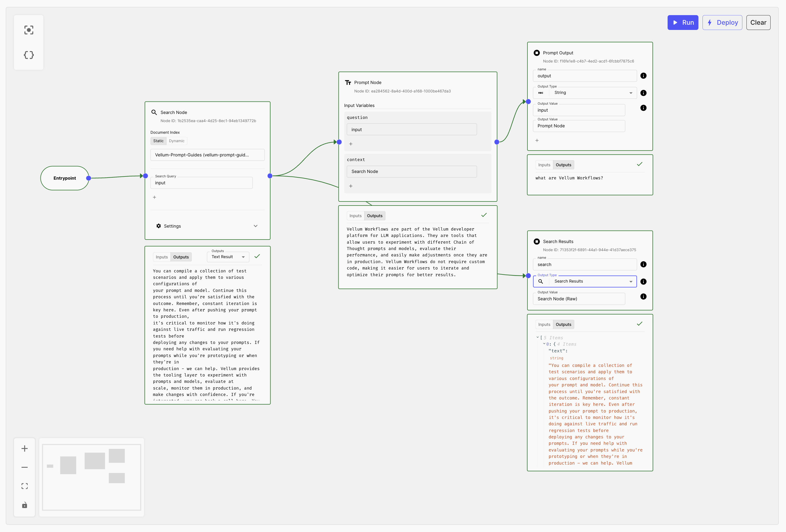This screenshot has height=532, width=786.
Task: Click the fit view icon
Action: 24,486
